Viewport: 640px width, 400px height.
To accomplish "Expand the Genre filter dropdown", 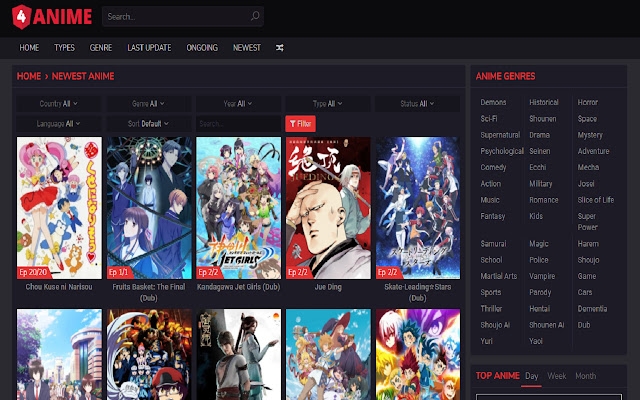I will point(148,104).
